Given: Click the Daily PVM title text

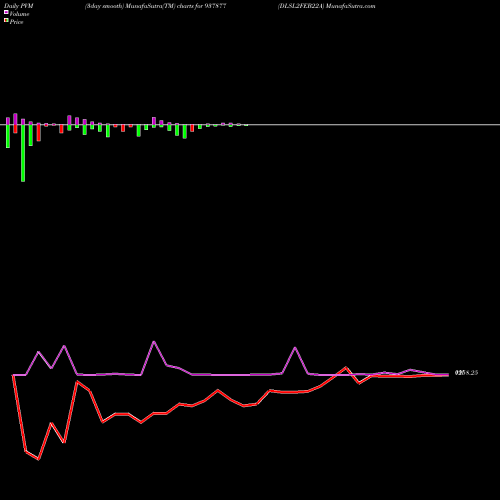Looking at the screenshot, I should coord(19,6).
